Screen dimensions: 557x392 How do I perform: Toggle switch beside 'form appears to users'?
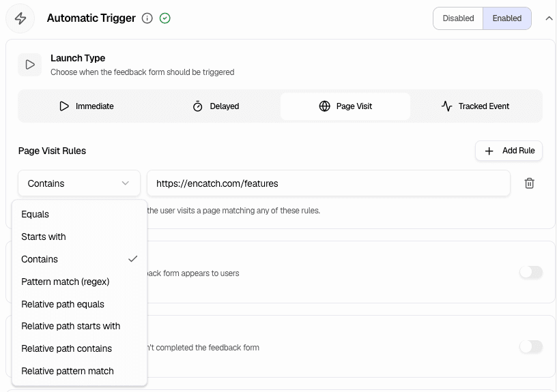[x=531, y=272]
